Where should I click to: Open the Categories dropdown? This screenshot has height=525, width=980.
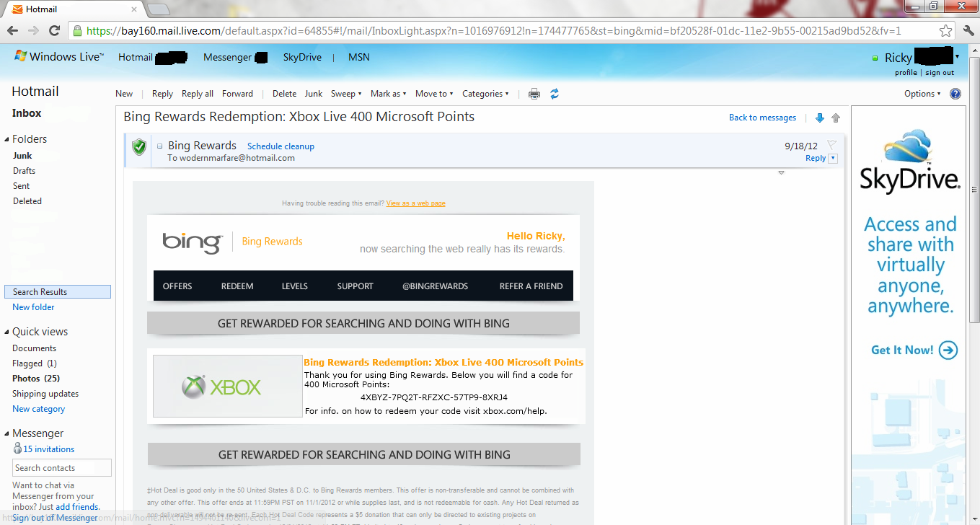coord(485,94)
